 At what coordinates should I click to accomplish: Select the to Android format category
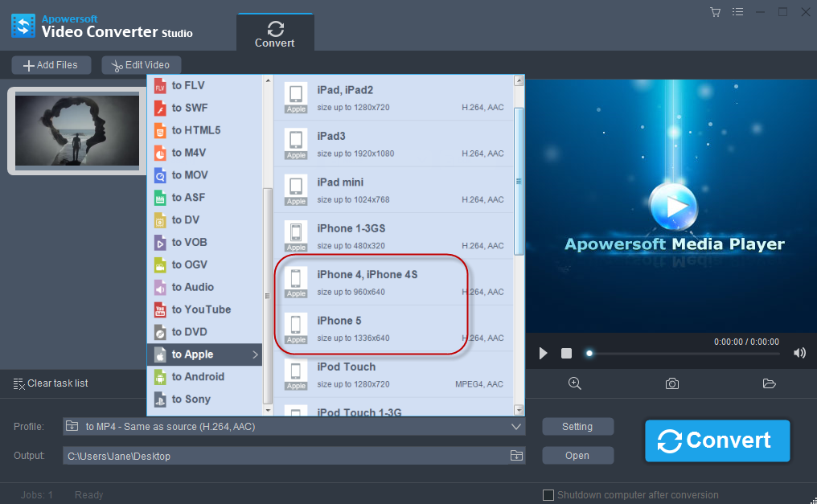[x=198, y=377]
